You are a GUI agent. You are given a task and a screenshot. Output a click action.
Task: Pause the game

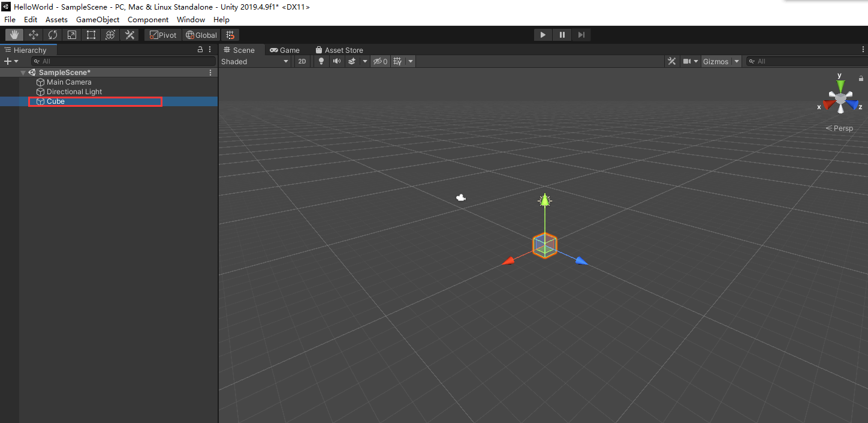562,35
